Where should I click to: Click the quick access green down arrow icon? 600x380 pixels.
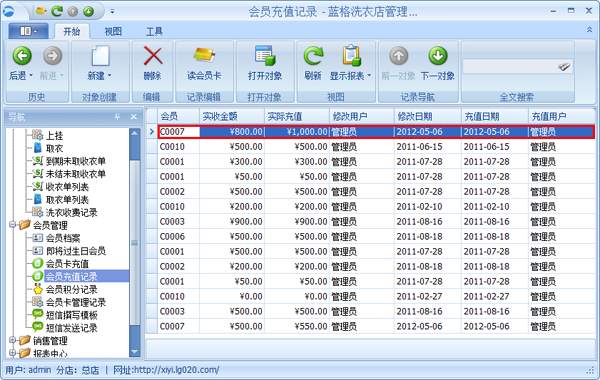tap(88, 11)
